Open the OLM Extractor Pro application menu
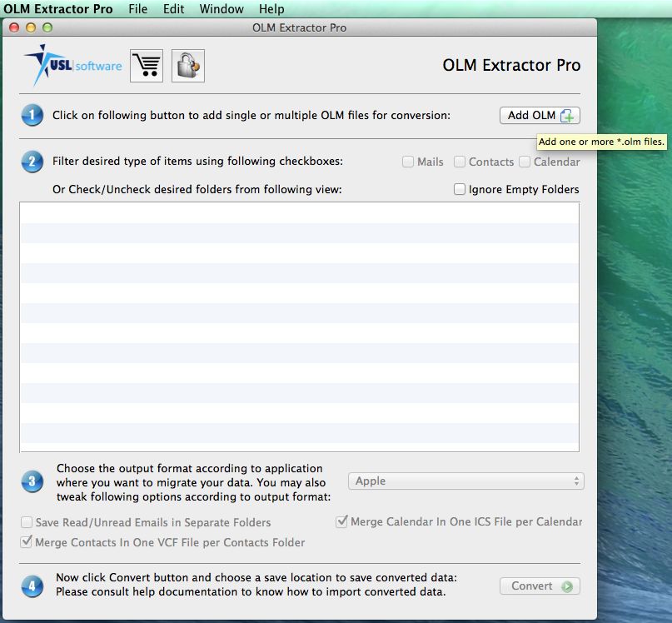Image resolution: width=672 pixels, height=623 pixels. [58, 8]
